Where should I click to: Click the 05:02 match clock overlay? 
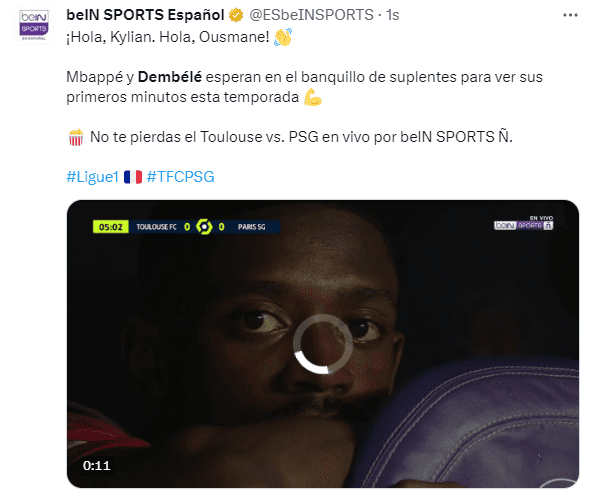coord(111,227)
